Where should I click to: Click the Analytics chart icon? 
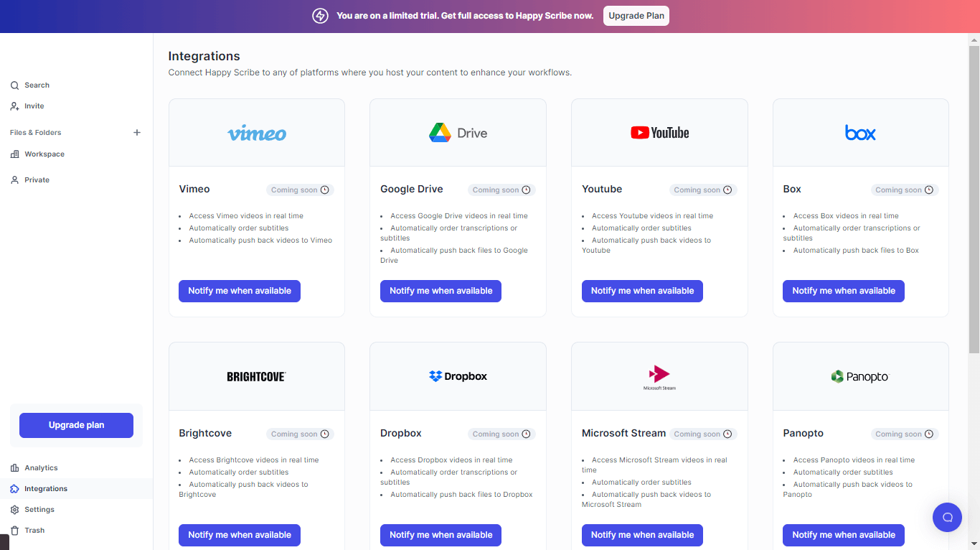click(x=14, y=468)
